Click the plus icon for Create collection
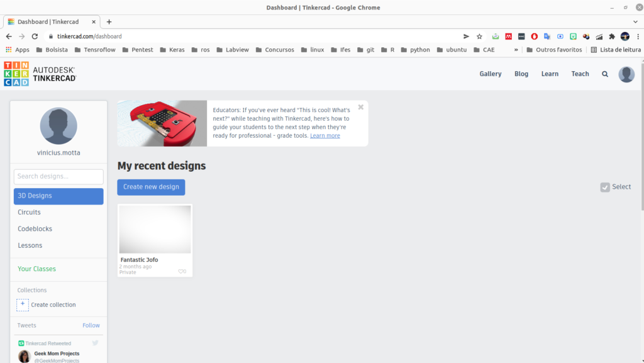 click(23, 304)
